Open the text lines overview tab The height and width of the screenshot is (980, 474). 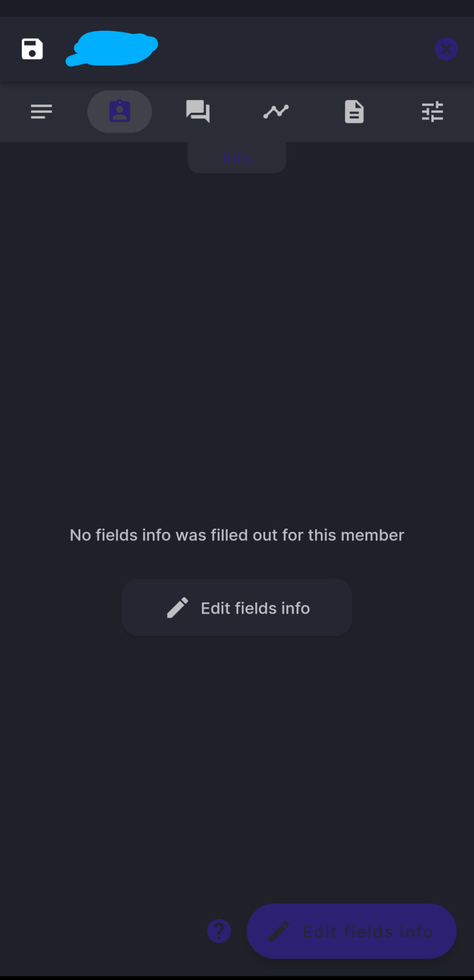pyautogui.click(x=41, y=111)
